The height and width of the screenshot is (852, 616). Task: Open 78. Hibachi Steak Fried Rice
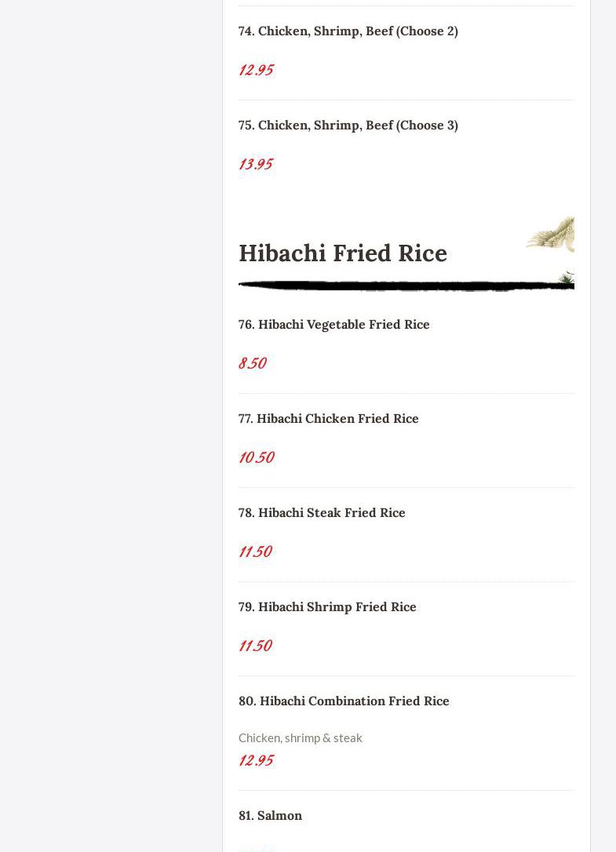coord(322,512)
